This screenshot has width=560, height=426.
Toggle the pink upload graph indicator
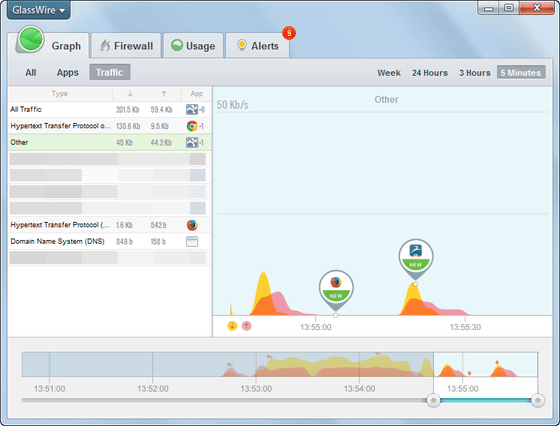246,326
